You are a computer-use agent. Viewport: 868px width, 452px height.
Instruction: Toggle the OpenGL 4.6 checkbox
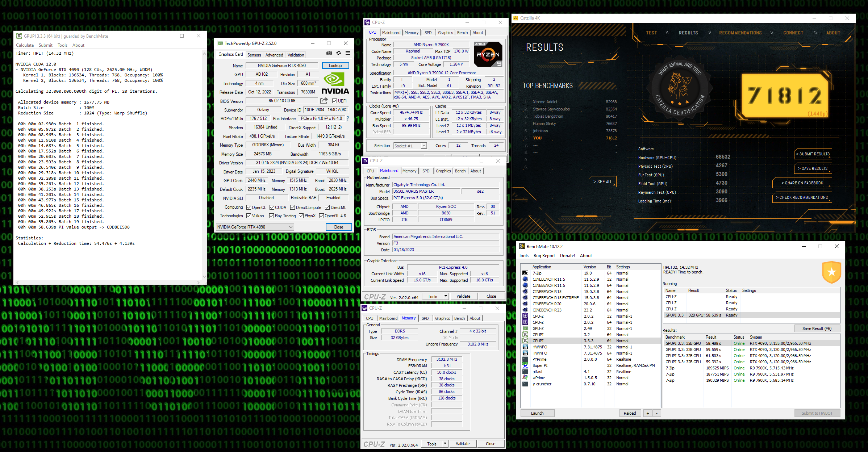(321, 216)
